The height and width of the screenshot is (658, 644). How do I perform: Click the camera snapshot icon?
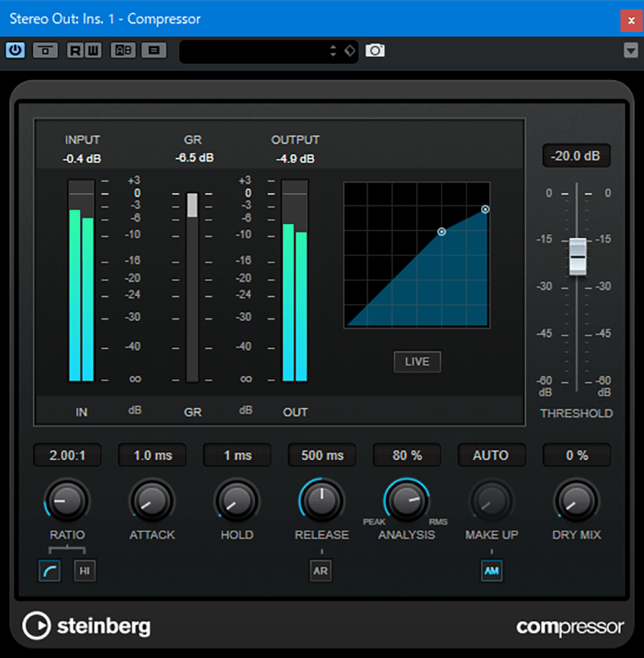(x=375, y=51)
